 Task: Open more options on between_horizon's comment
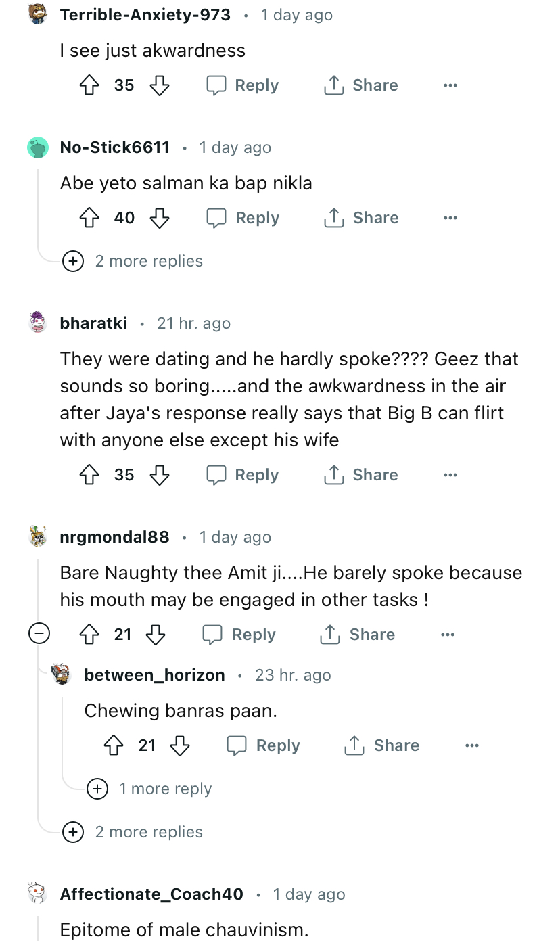(x=472, y=745)
